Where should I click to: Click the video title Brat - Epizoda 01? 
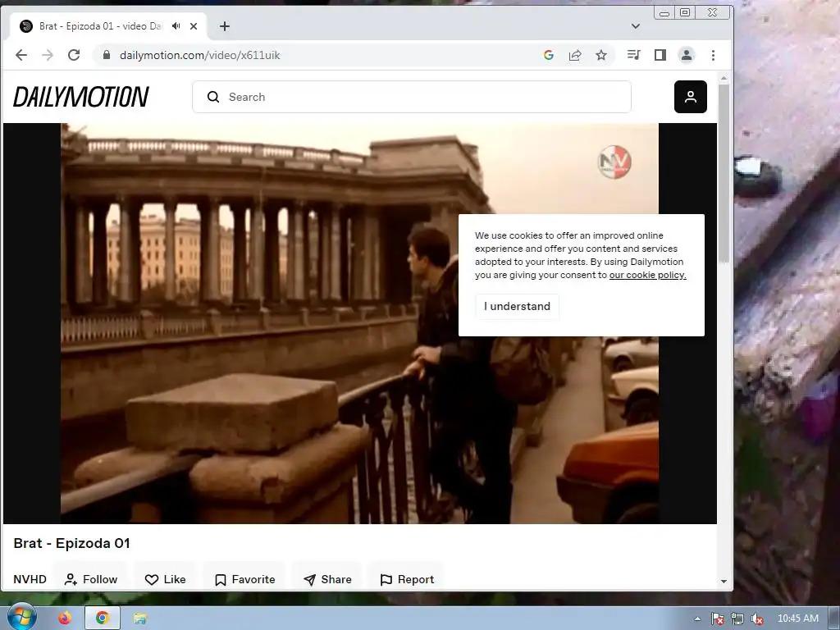[72, 543]
